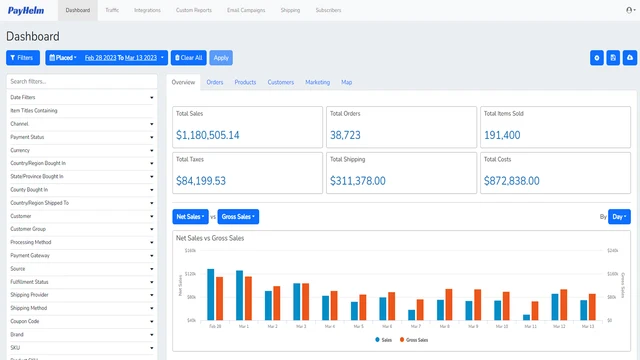The image size is (640, 360).
Task: Click the Total Taxes $84,199.53 value
Action: (201, 181)
